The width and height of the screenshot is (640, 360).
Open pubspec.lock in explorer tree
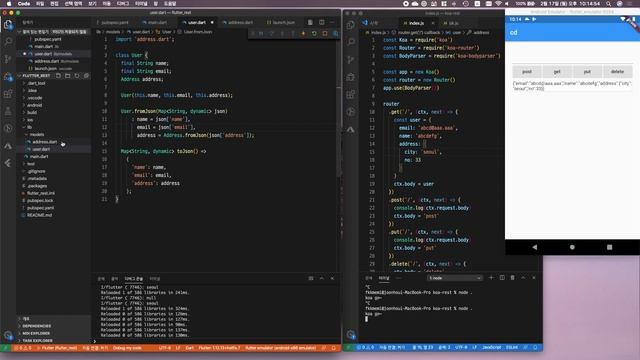(40, 200)
